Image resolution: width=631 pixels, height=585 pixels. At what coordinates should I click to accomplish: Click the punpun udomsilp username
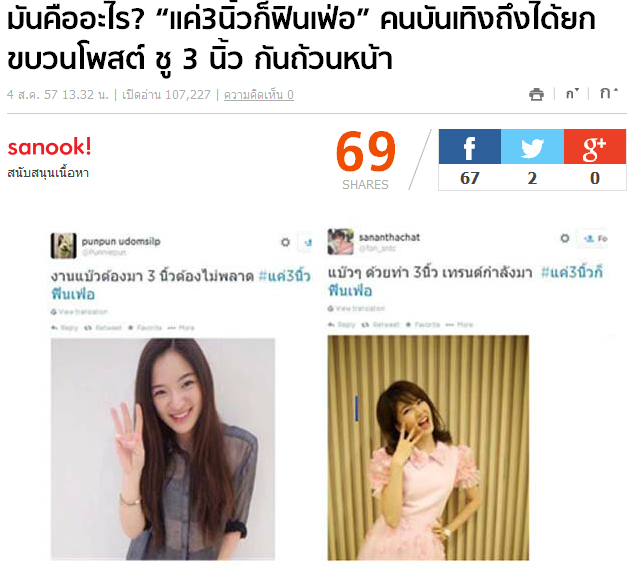tap(121, 241)
